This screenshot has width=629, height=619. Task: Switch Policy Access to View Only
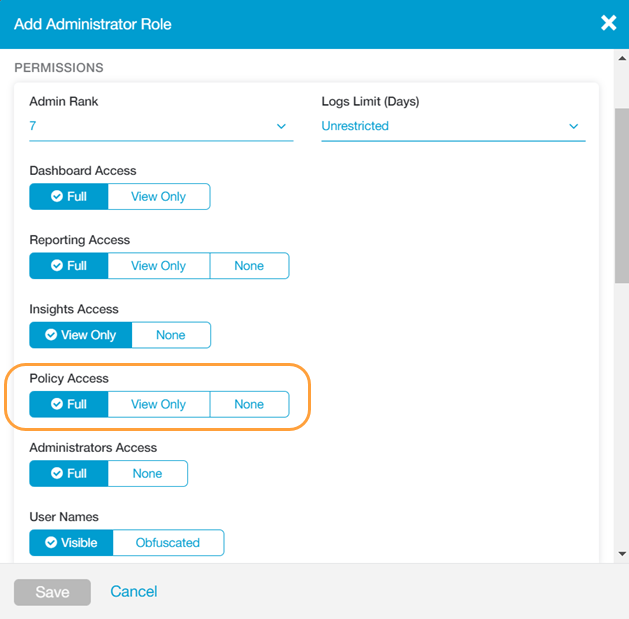point(158,404)
